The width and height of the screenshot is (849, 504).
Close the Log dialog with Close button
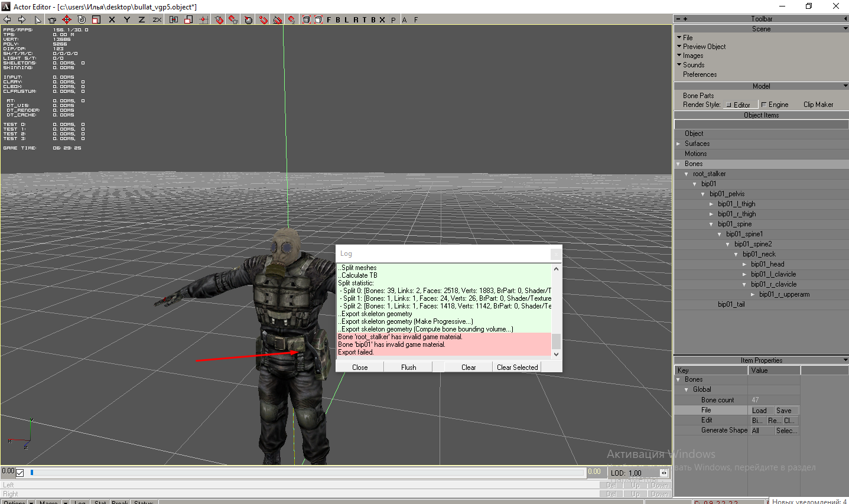coord(360,367)
